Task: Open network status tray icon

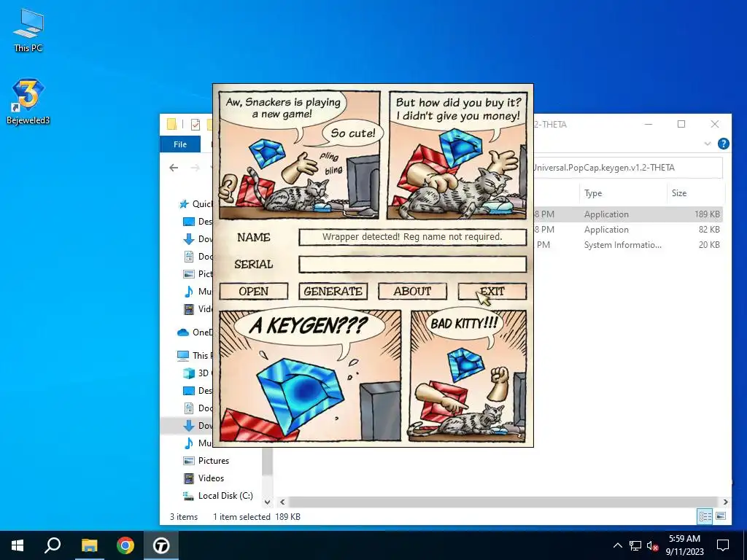Action: (635, 545)
